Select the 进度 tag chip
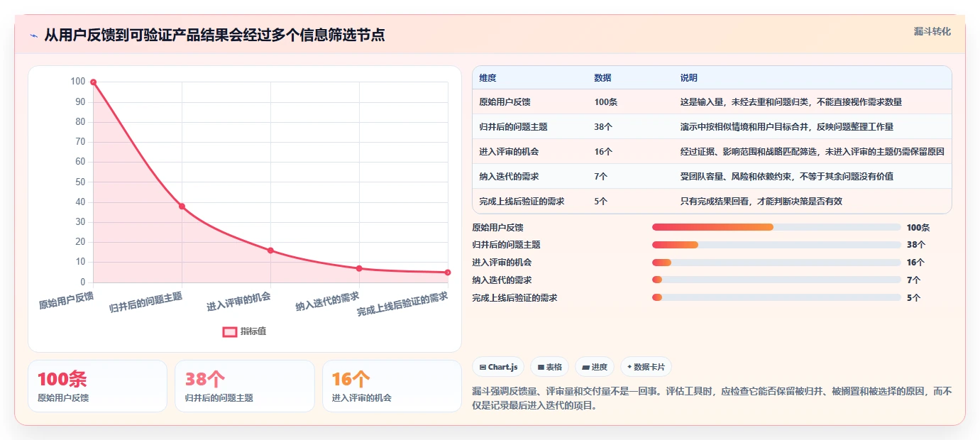The image size is (980, 440). 595,367
